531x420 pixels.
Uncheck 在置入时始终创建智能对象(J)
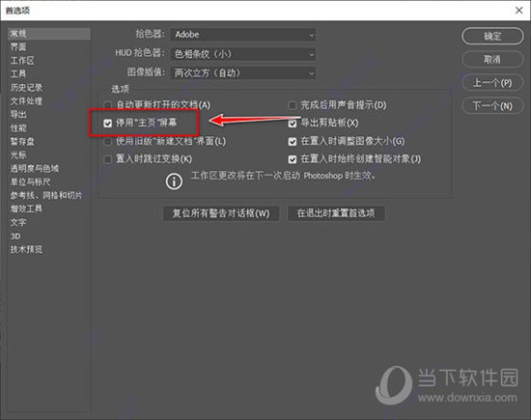[293, 159]
